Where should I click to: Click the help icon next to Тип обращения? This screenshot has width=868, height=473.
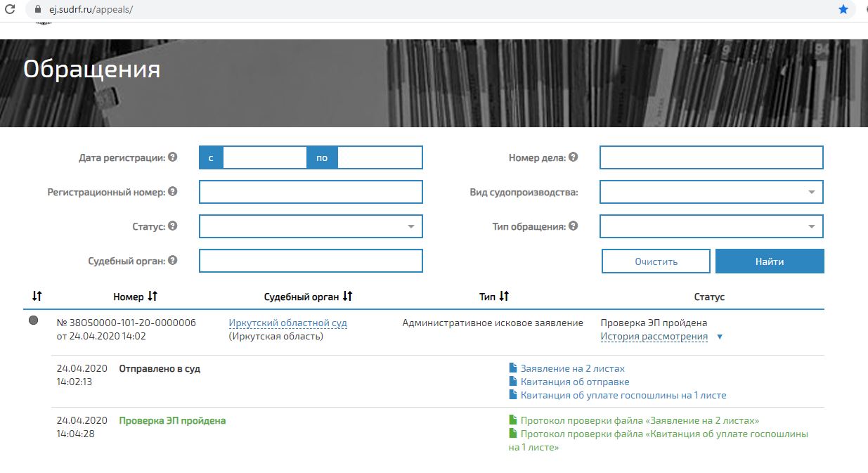tap(574, 226)
